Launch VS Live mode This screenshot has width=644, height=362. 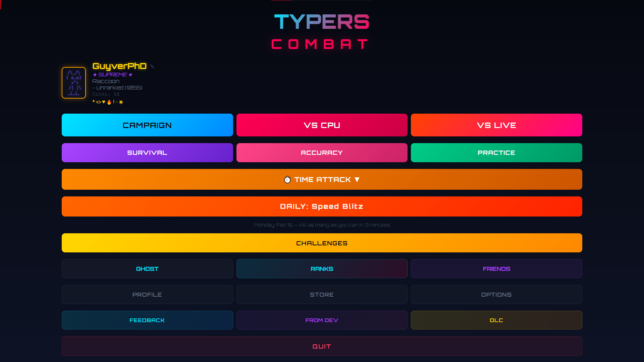coord(496,125)
